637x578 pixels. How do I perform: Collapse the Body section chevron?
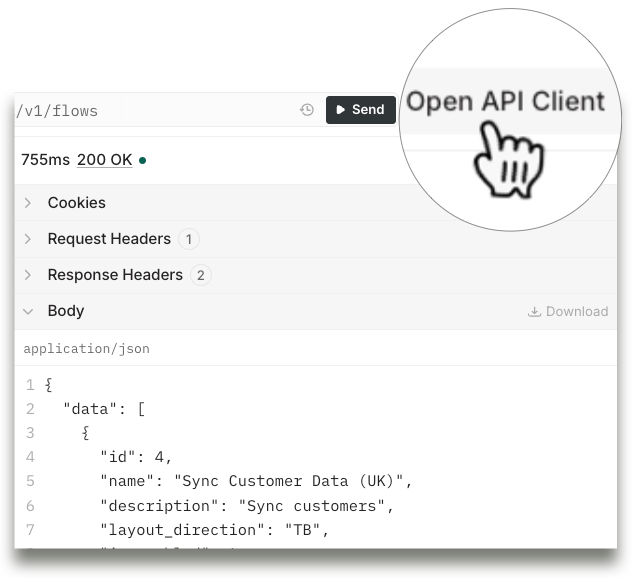28,311
